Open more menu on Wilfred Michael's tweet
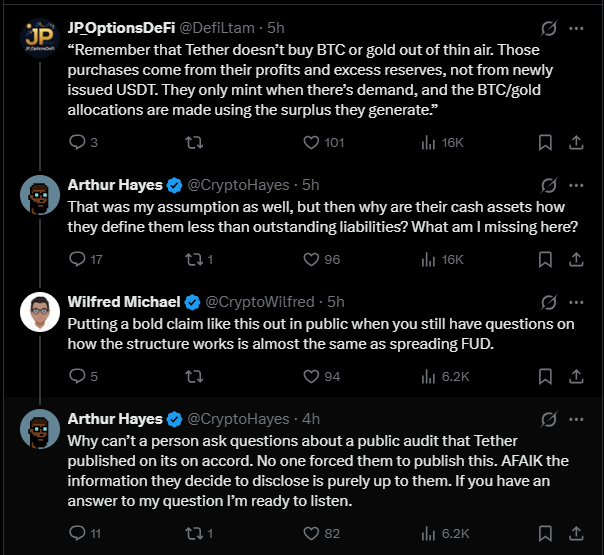 (576, 302)
